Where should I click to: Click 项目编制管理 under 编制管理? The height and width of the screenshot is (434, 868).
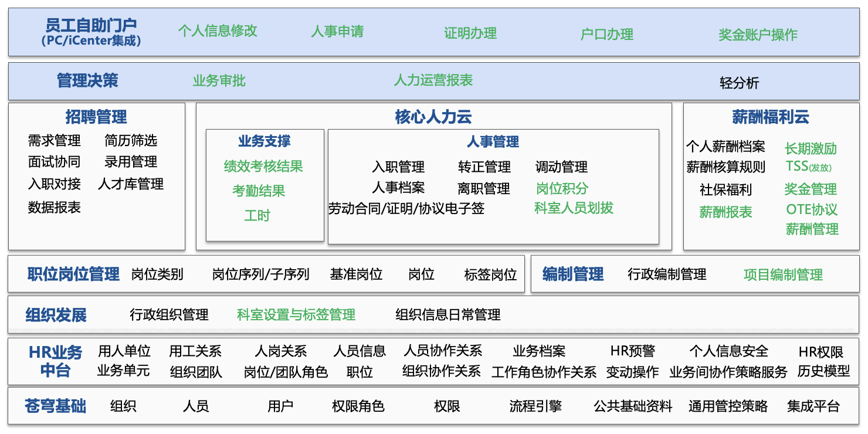pyautogui.click(x=783, y=274)
